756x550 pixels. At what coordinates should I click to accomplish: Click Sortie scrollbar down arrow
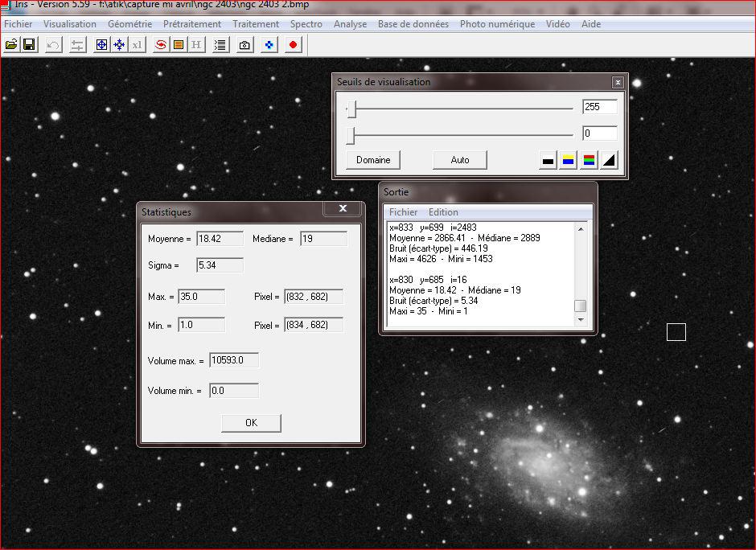click(581, 319)
